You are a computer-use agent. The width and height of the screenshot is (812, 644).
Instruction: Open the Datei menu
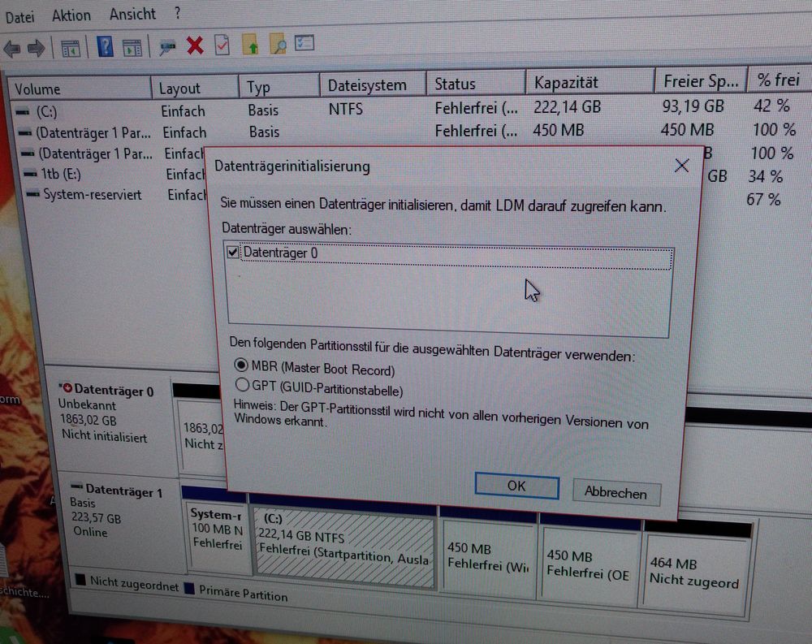pyautogui.click(x=19, y=17)
